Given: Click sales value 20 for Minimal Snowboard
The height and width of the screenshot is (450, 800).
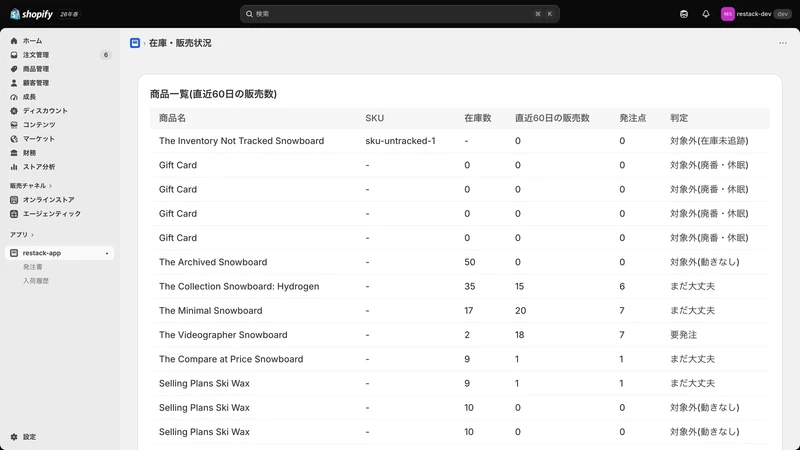Looking at the screenshot, I should click(x=520, y=311).
